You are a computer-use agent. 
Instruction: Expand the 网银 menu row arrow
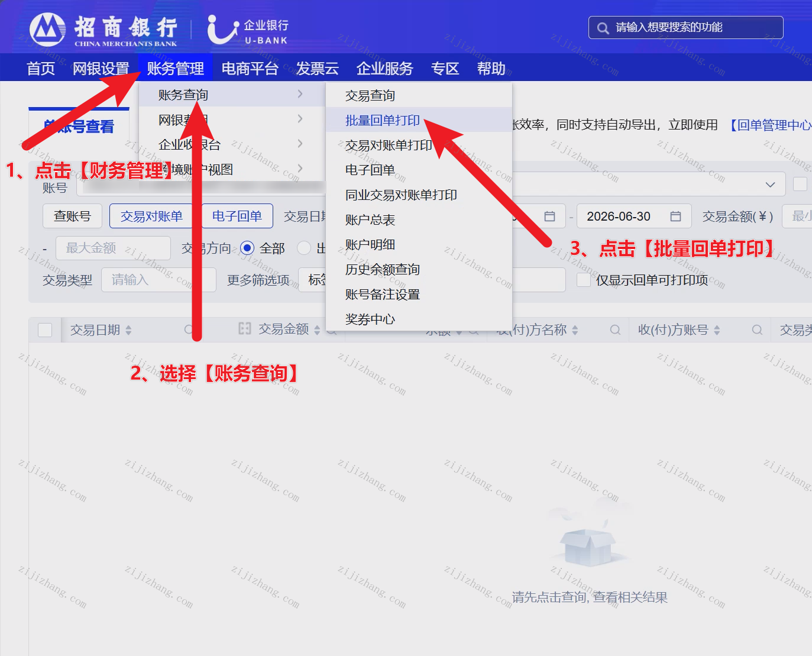pyautogui.click(x=300, y=119)
